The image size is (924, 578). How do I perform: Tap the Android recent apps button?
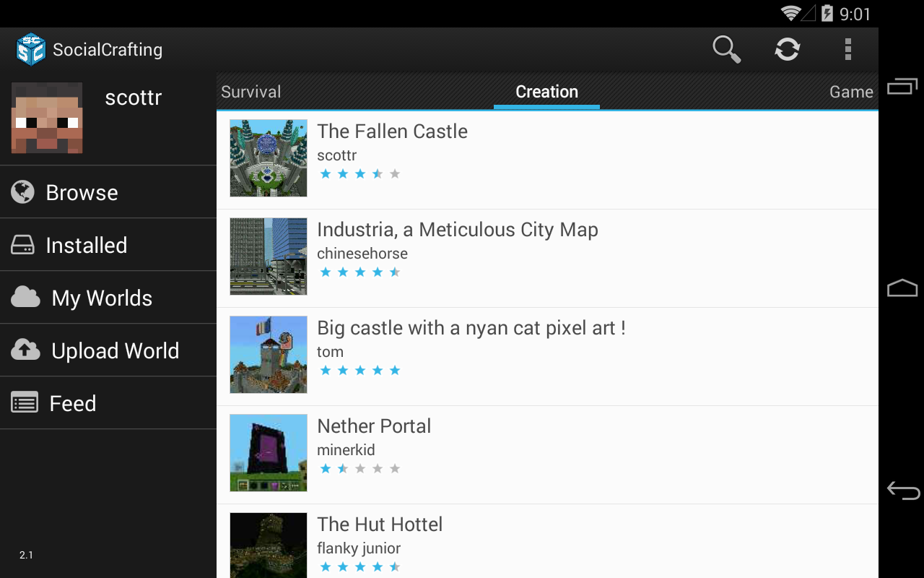pos(902,86)
